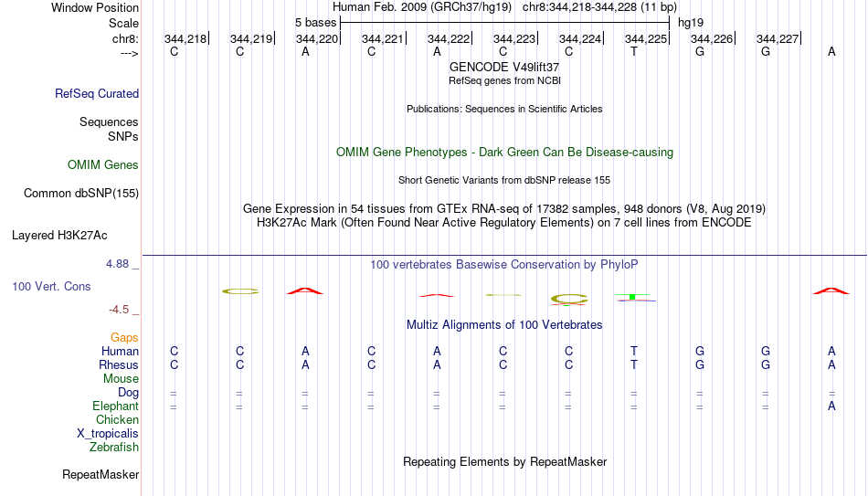868x496 pixels.
Task: Click the RepeatMasker track label
Action: click(x=101, y=474)
